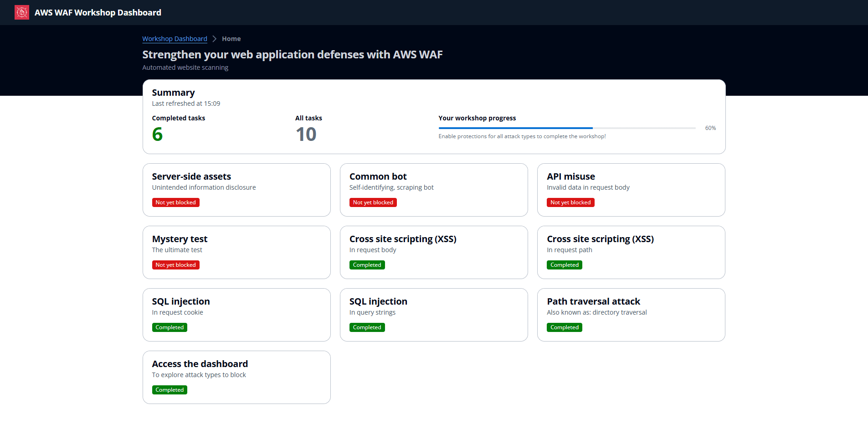Open SQL injection title above In request cookie
This screenshot has height=430, width=868.
[181, 301]
